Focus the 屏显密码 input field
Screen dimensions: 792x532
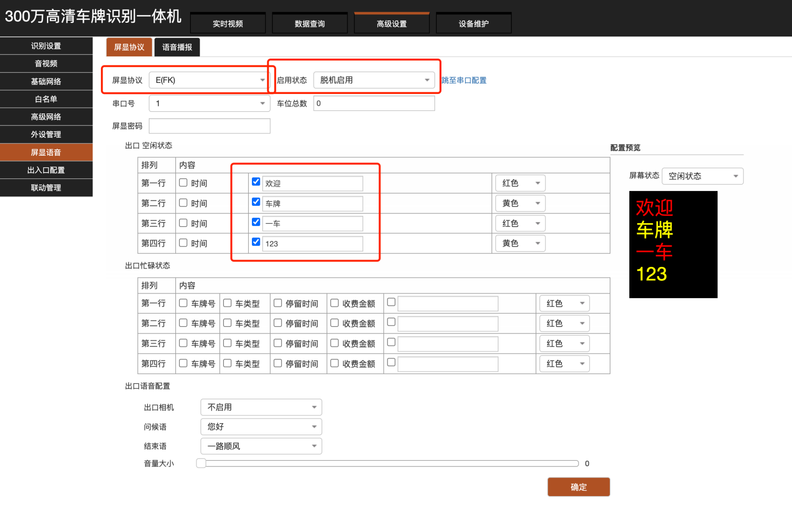coord(210,126)
